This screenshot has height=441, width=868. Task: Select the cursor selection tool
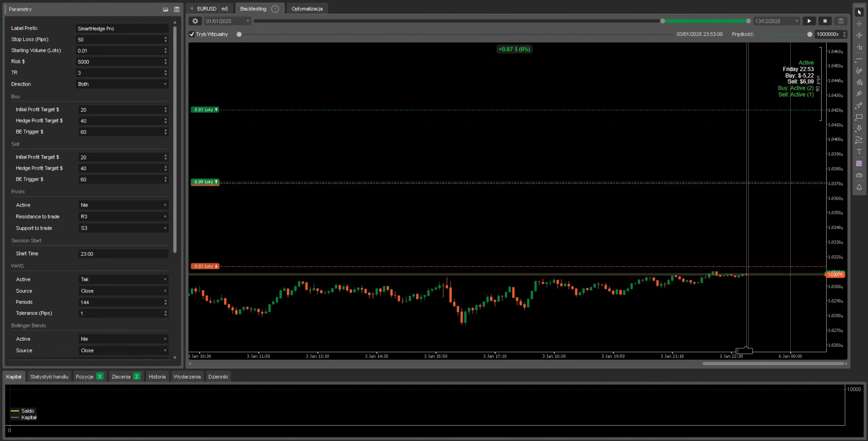click(859, 12)
